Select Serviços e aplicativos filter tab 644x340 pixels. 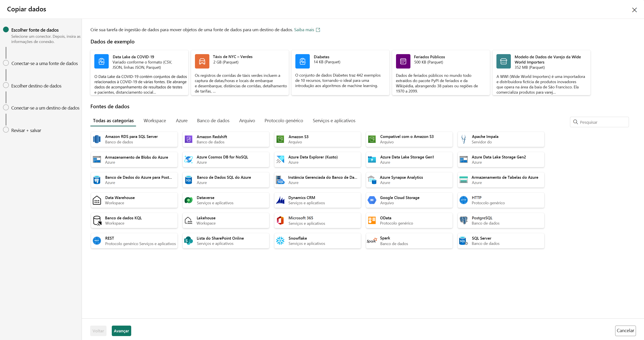pyautogui.click(x=334, y=120)
